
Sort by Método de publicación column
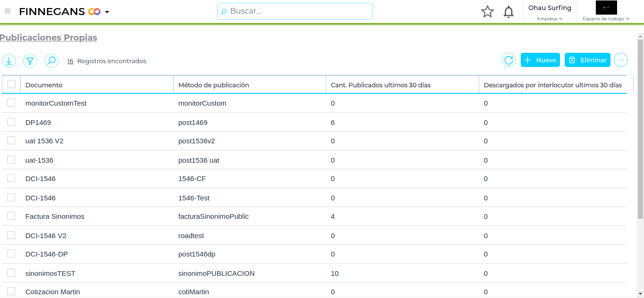[x=213, y=85]
